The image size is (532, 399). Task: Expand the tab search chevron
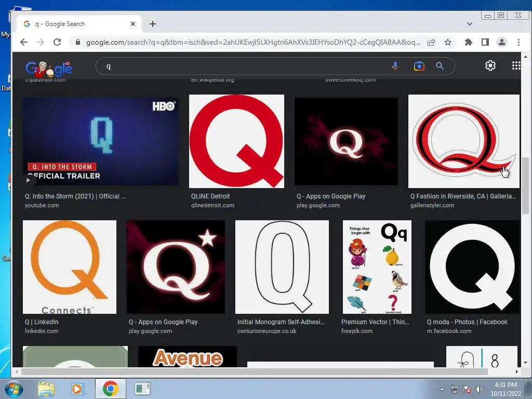[470, 24]
